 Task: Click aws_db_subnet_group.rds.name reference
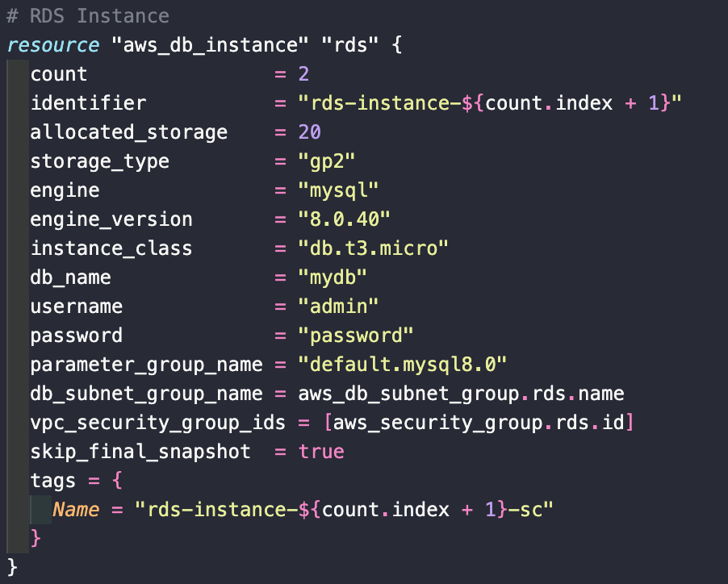point(461,394)
